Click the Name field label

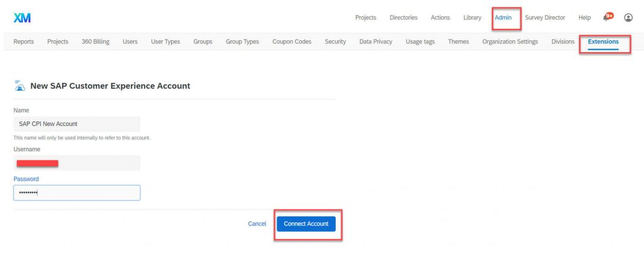[x=21, y=110]
